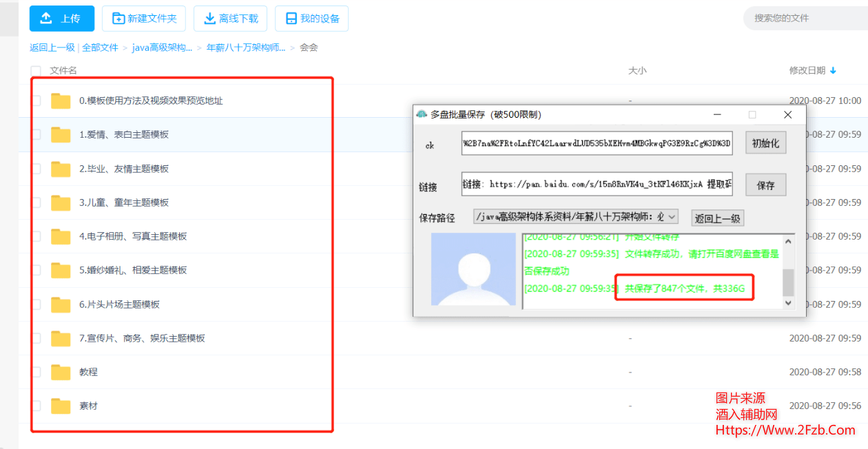868x449 pixels.
Task: Check the box for 4.电子相册、写真主题模板
Action: pos(36,236)
